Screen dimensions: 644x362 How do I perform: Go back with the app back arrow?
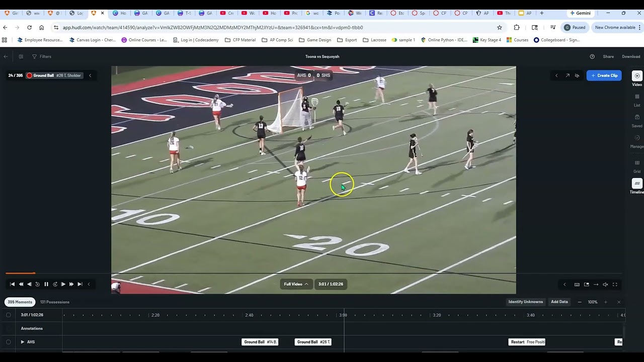tap(6, 57)
